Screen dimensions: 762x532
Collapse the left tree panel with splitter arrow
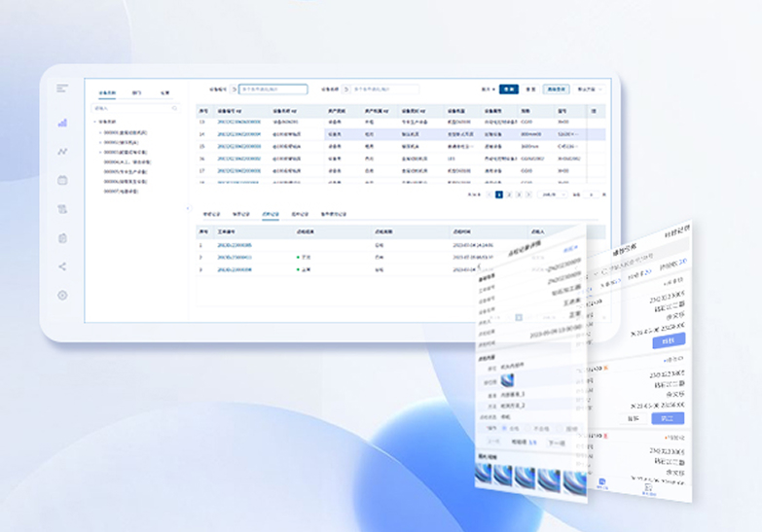(x=188, y=208)
